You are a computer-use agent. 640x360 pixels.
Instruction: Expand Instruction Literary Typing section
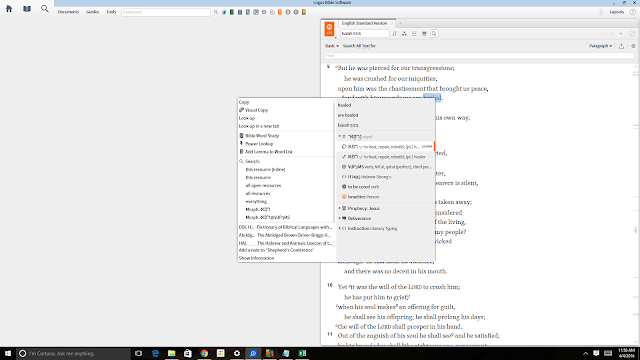coord(340,229)
